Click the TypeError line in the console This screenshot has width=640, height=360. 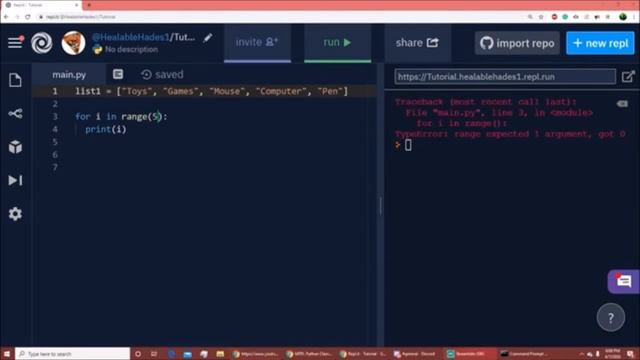510,134
